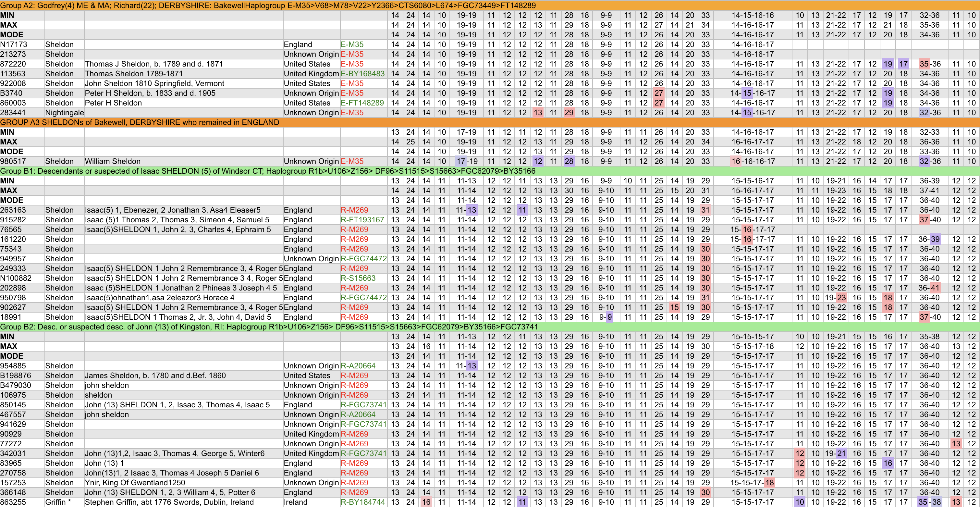Select Group A2 Godfrey header row

tap(268, 5)
